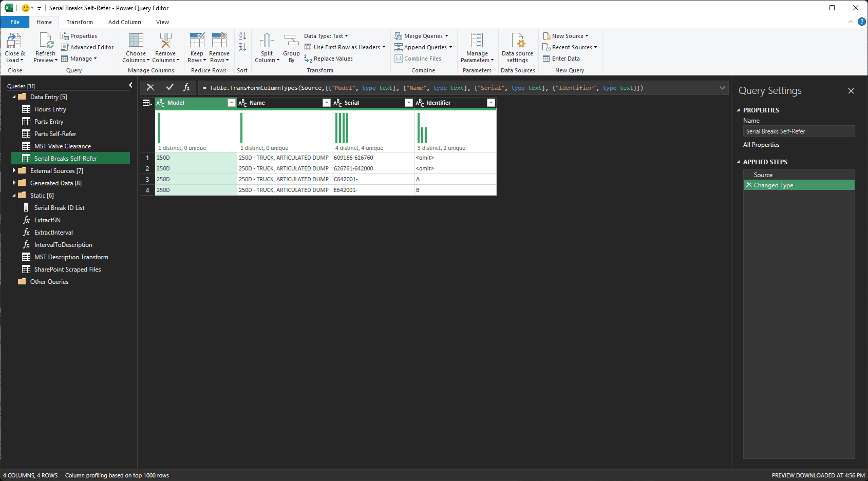Collapse the Static folder
This screenshot has width=868, height=481.
pos(14,196)
